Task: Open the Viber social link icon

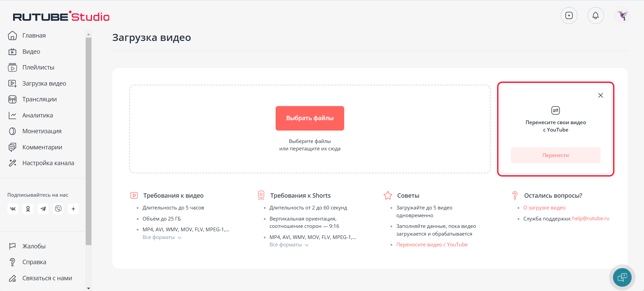Action: [58, 209]
